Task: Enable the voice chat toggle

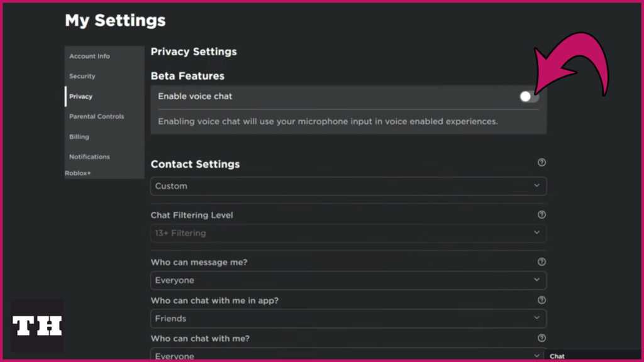Action: click(x=529, y=97)
